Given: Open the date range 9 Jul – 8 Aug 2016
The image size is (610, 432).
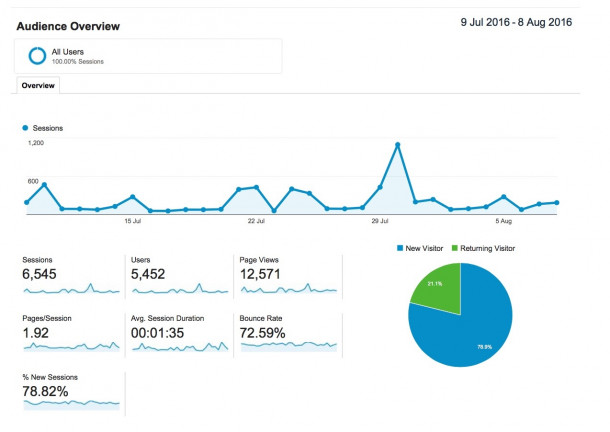Looking at the screenshot, I should tap(516, 22).
